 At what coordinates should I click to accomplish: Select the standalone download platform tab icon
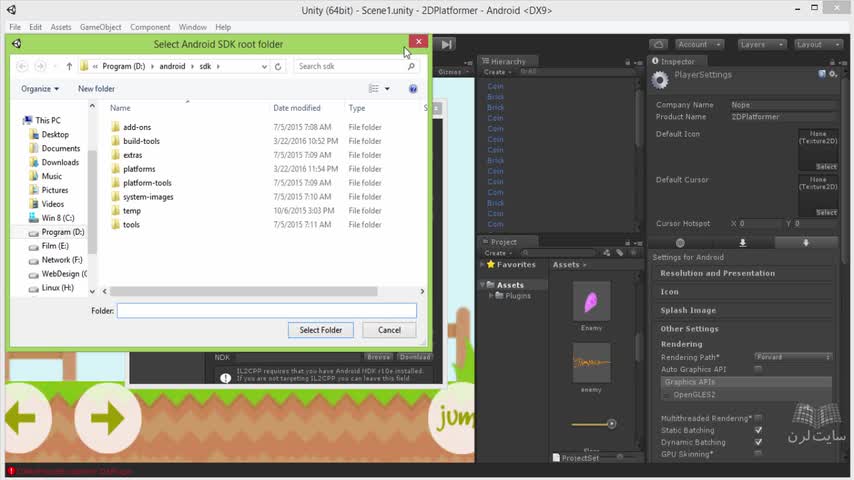742,243
